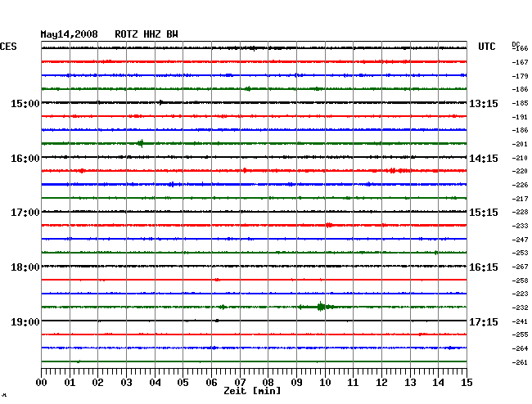Click minute label 14 on the time axis

(x=439, y=383)
